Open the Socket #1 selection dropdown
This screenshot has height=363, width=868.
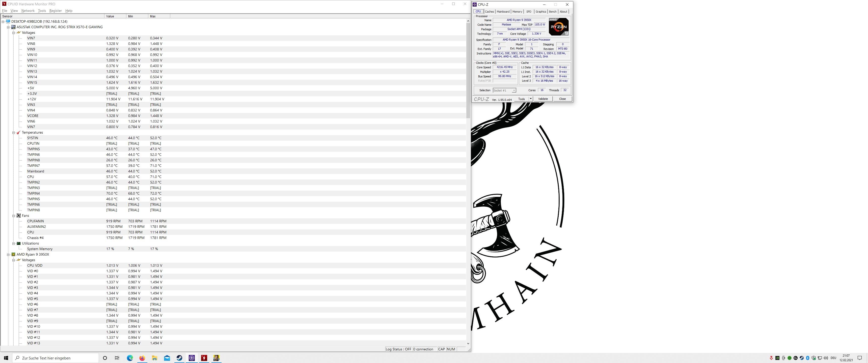504,90
